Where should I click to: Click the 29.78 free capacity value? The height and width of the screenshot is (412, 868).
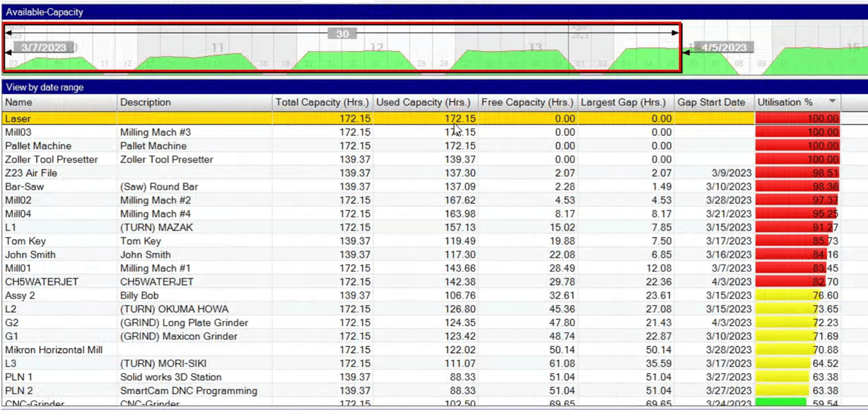point(563,282)
